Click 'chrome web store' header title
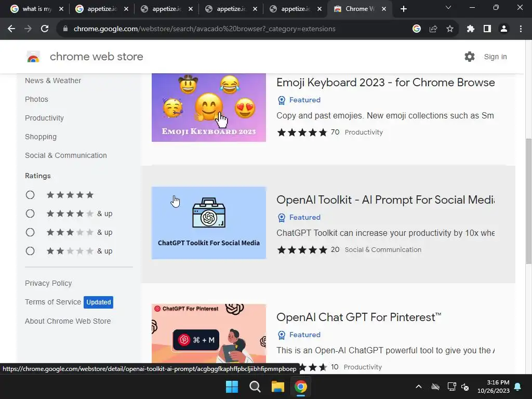Screen dimensions: 532x399 (96, 57)
